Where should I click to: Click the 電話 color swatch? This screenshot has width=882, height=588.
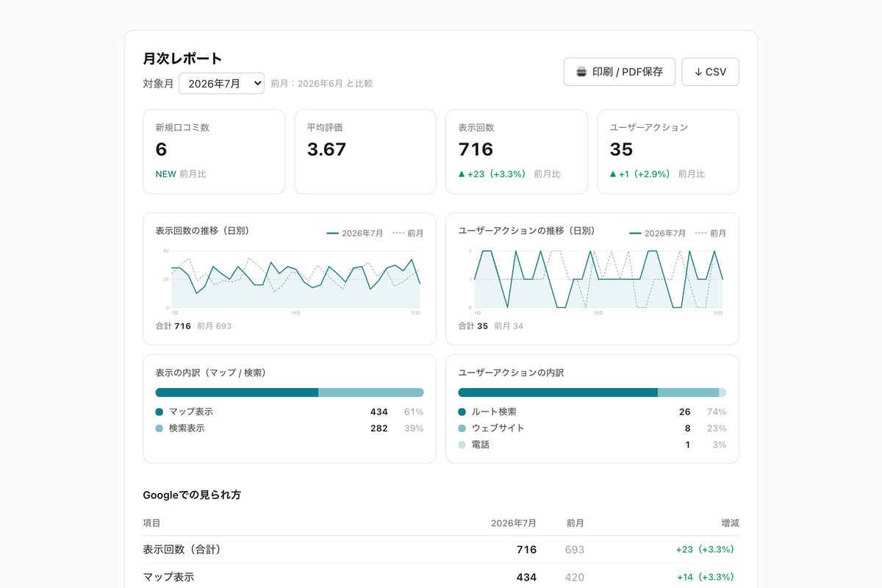pos(462,445)
